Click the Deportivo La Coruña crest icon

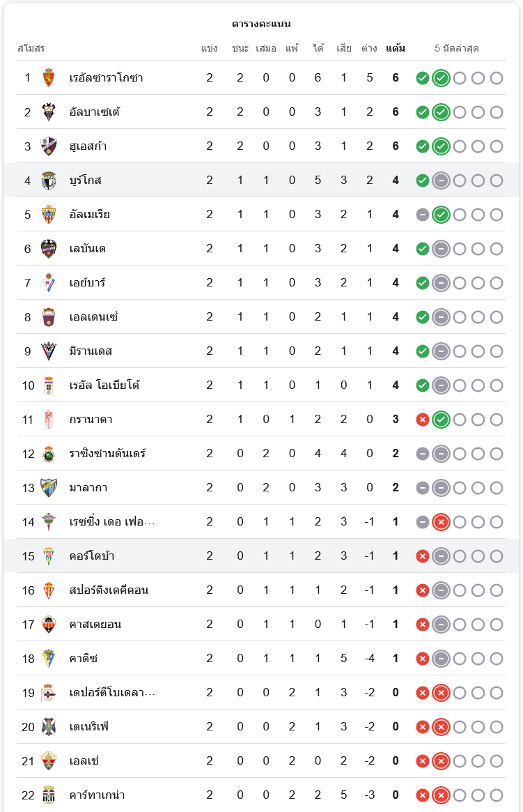pos(49,692)
